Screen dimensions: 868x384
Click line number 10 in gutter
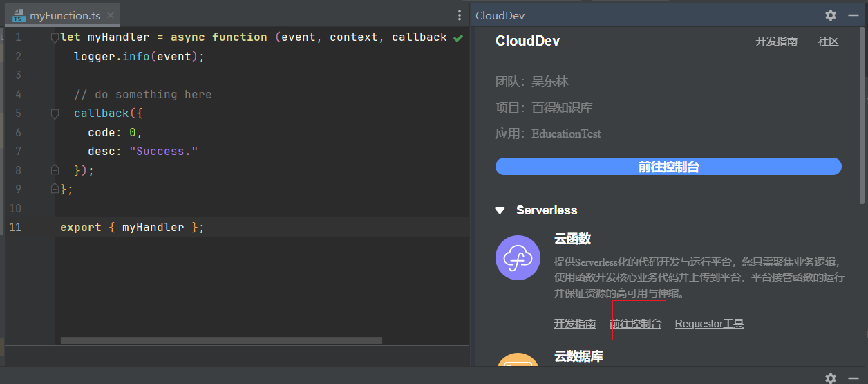[16, 208]
